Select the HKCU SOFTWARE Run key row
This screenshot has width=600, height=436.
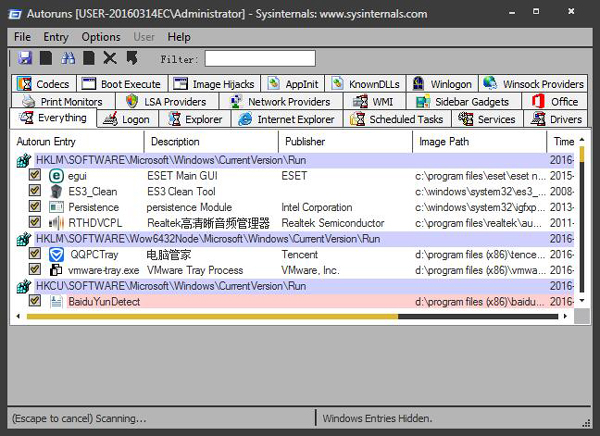click(x=295, y=286)
